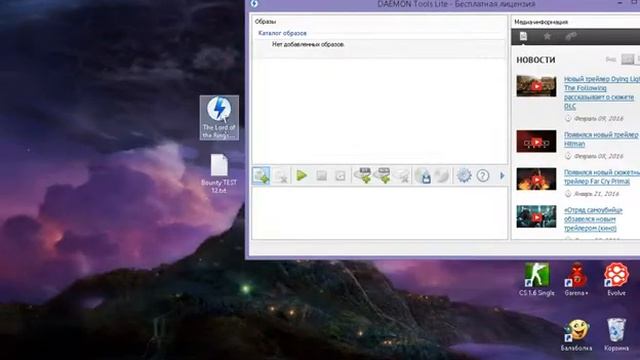This screenshot has height=360, width=640.
Task: Play the Hitman video thumbnail
Action: 536,141
